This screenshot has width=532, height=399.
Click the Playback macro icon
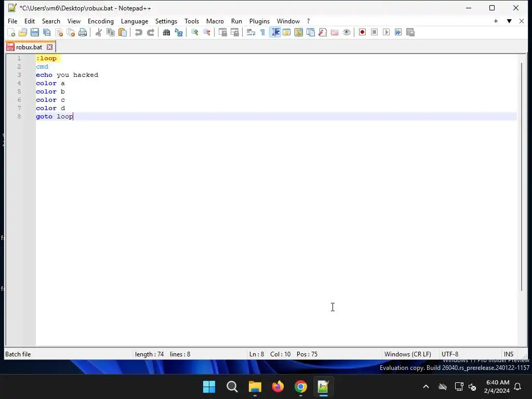click(386, 32)
